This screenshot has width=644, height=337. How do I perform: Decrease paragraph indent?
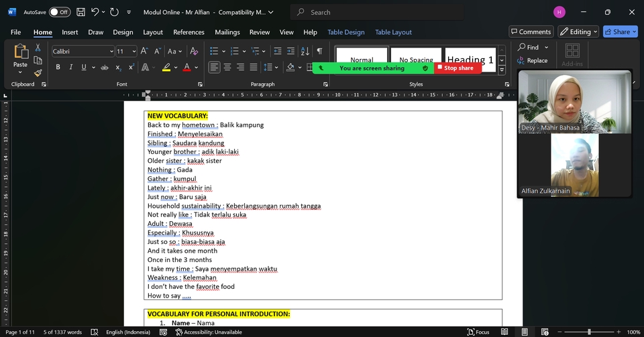click(x=278, y=51)
